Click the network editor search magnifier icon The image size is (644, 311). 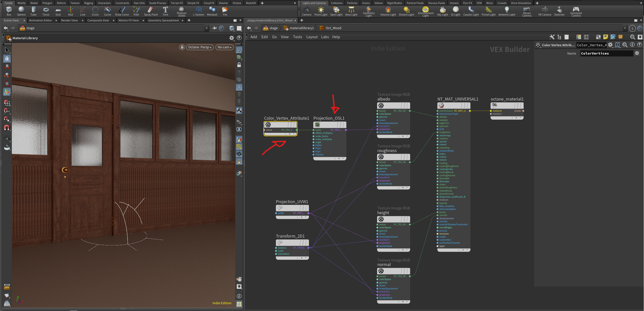point(632,37)
